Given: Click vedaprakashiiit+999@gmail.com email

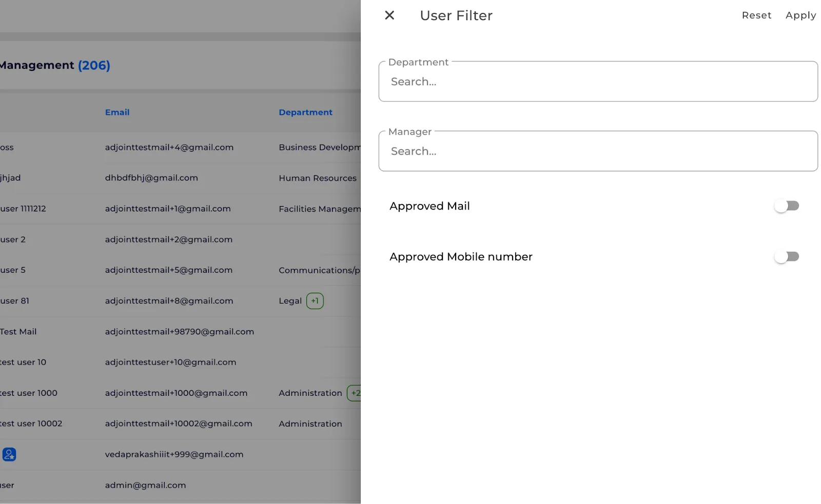Looking at the screenshot, I should point(174,454).
